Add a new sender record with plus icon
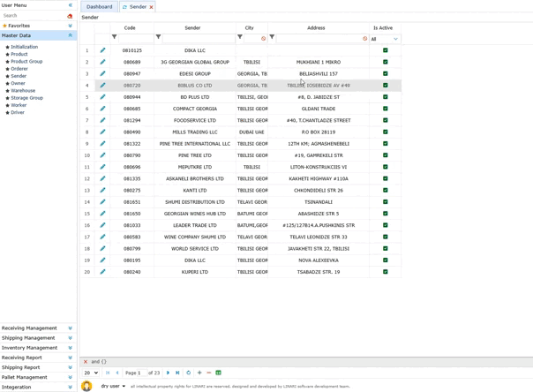Viewport: 533px width, 392px height. point(199,373)
